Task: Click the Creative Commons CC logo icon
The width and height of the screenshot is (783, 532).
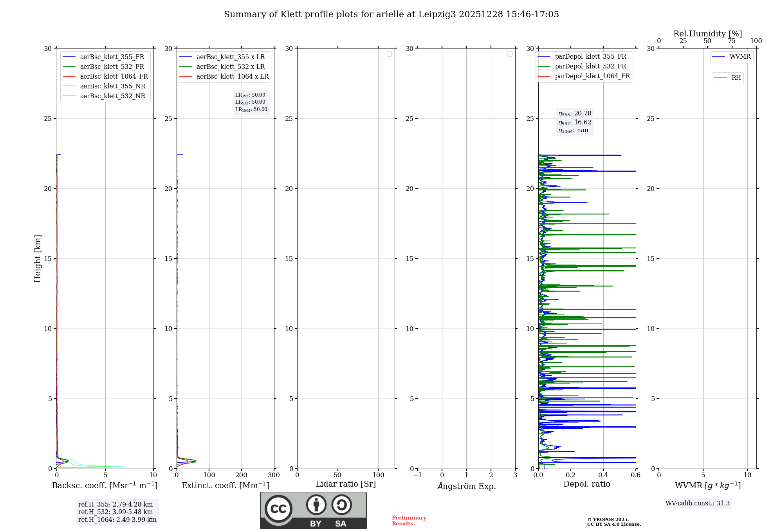Action: pos(278,509)
